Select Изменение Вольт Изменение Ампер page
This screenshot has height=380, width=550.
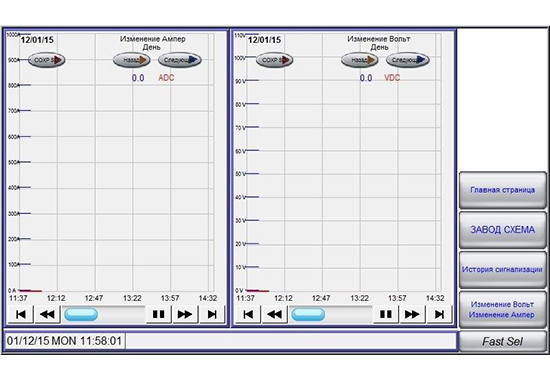pyautogui.click(x=503, y=309)
